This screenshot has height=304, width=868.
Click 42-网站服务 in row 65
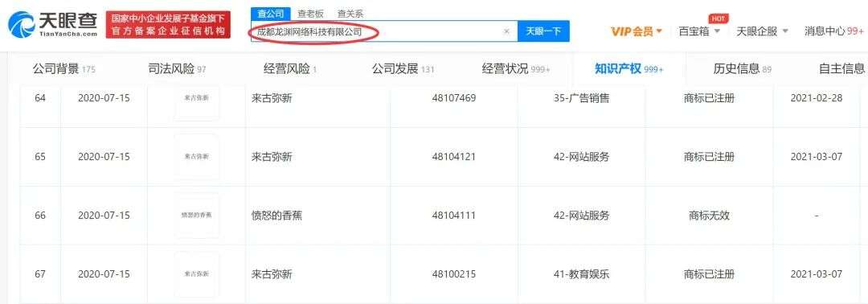(581, 157)
